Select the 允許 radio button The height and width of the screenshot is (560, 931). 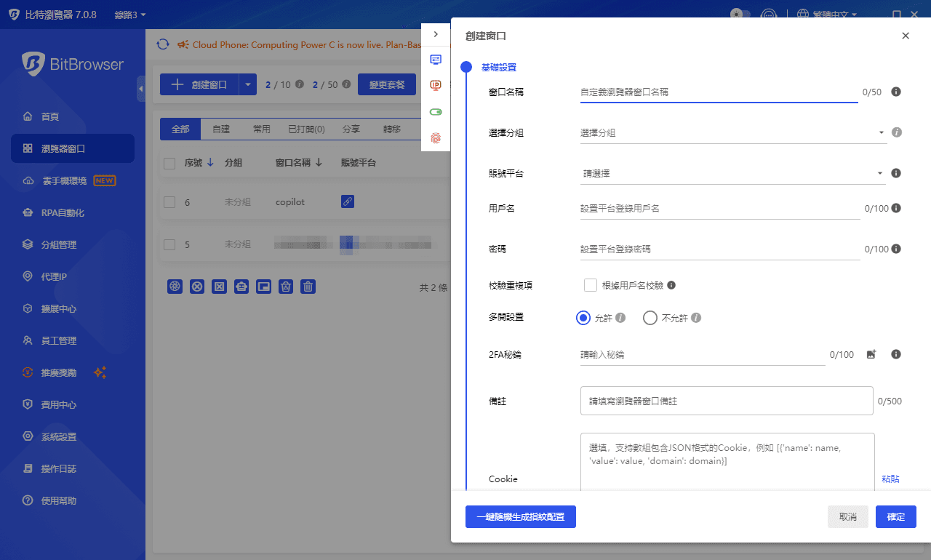point(583,318)
